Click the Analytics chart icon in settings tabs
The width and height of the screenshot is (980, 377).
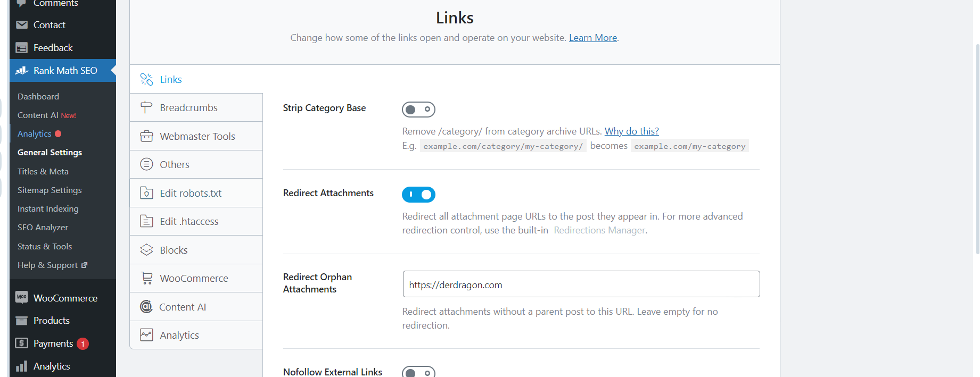pyautogui.click(x=146, y=335)
